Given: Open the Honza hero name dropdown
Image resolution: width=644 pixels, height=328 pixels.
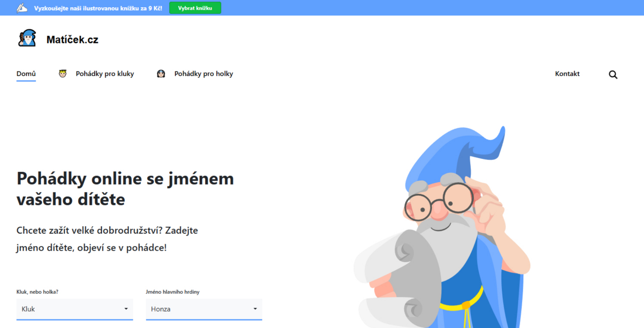Looking at the screenshot, I should click(204, 309).
